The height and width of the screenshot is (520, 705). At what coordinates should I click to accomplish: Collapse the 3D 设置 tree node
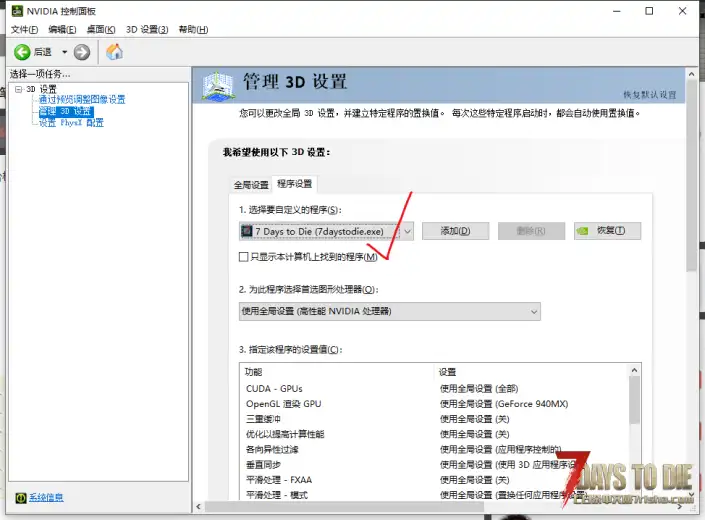18,89
